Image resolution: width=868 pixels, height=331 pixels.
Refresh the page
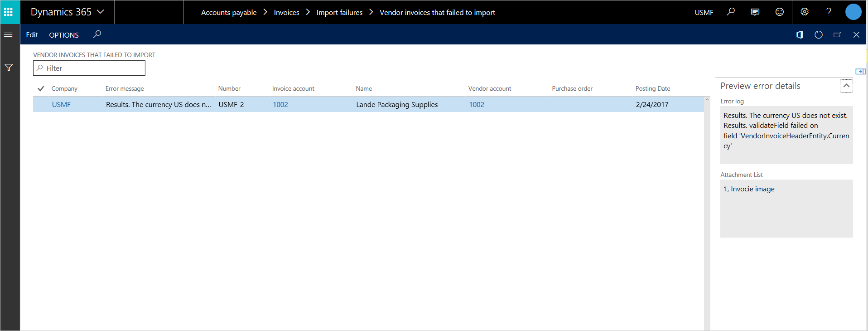click(x=818, y=34)
